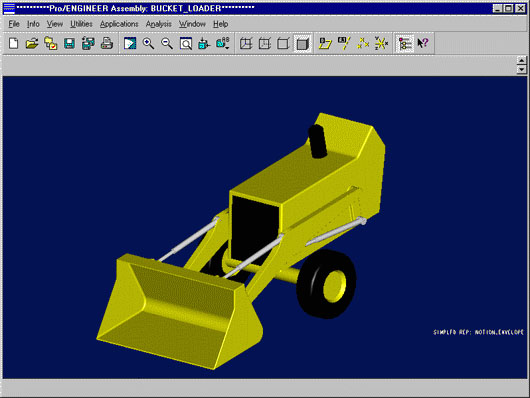The image size is (530, 398).
Task: Open the Utilities menu
Action: coord(81,24)
